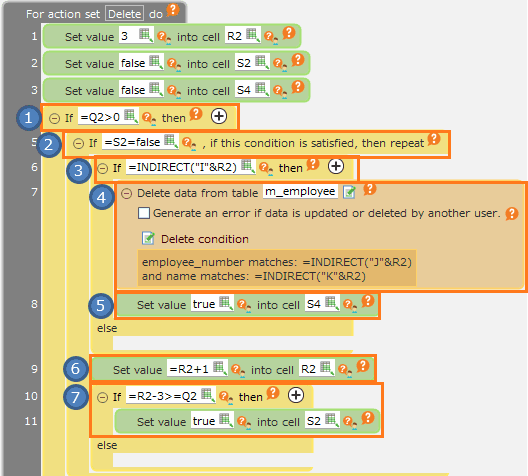Click the help icon after 'For action set Delete do'
This screenshot has height=476, width=528.
[x=173, y=10]
